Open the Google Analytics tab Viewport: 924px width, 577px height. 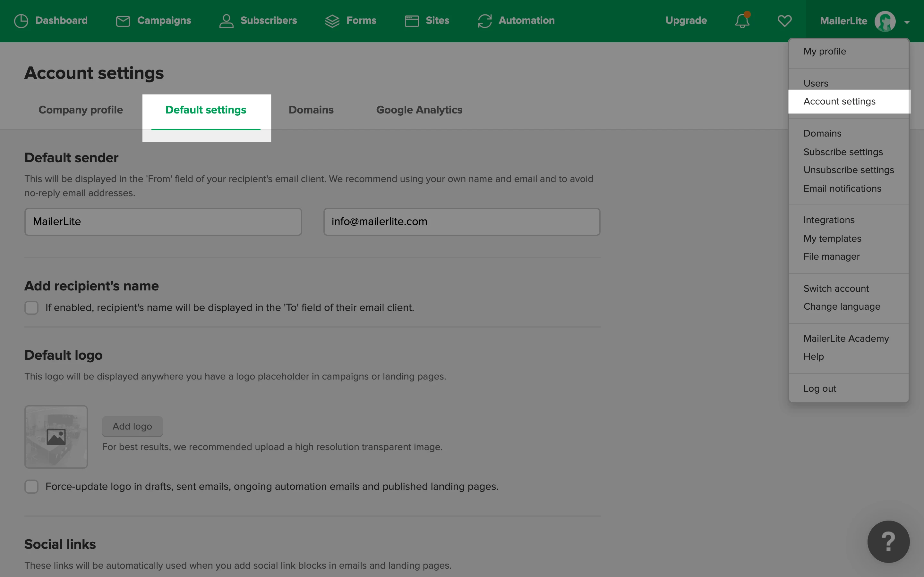click(x=419, y=110)
